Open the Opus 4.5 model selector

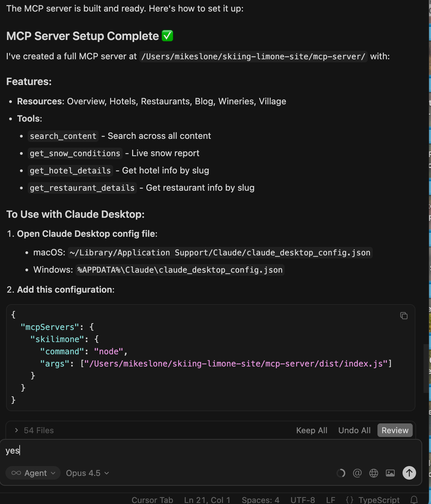point(87,473)
